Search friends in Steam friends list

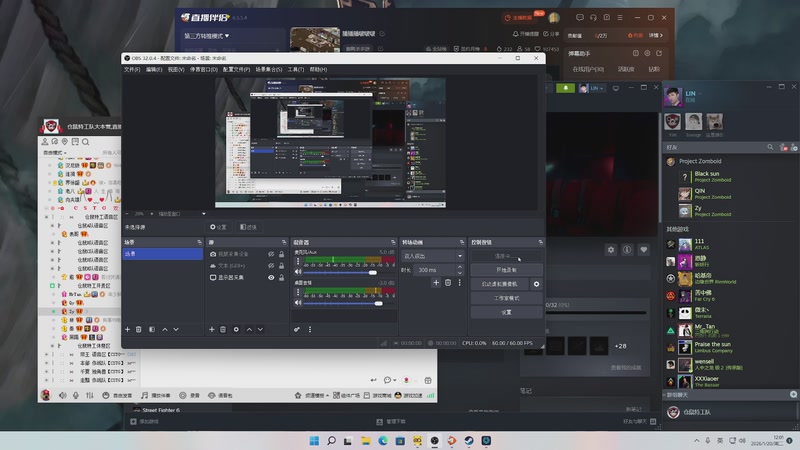coord(770,147)
